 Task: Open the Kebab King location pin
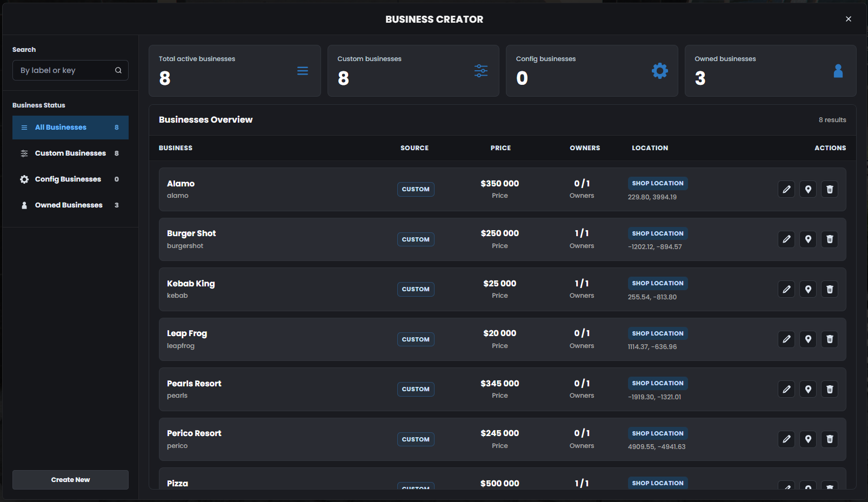click(808, 289)
